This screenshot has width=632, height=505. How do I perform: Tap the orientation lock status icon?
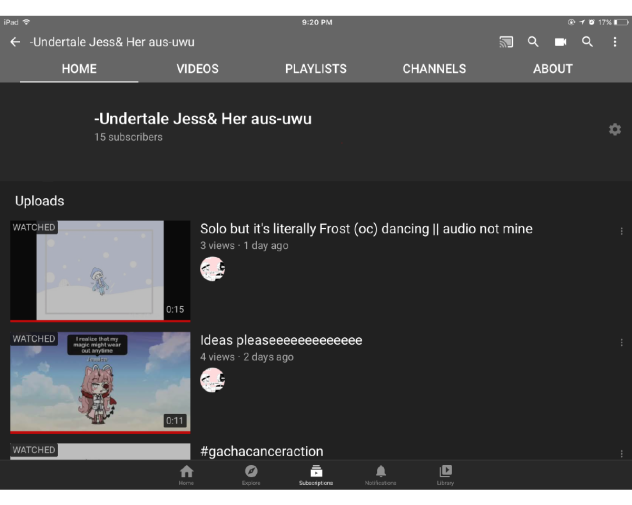click(571, 22)
